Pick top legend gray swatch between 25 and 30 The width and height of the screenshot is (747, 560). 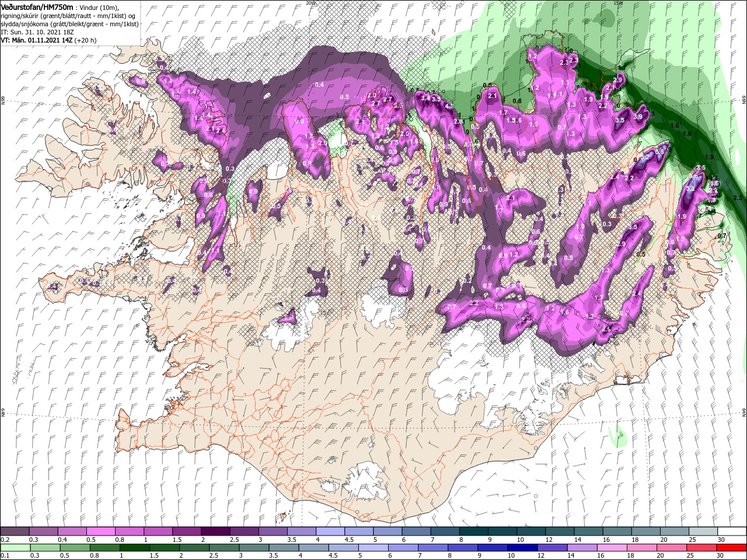coord(703,531)
